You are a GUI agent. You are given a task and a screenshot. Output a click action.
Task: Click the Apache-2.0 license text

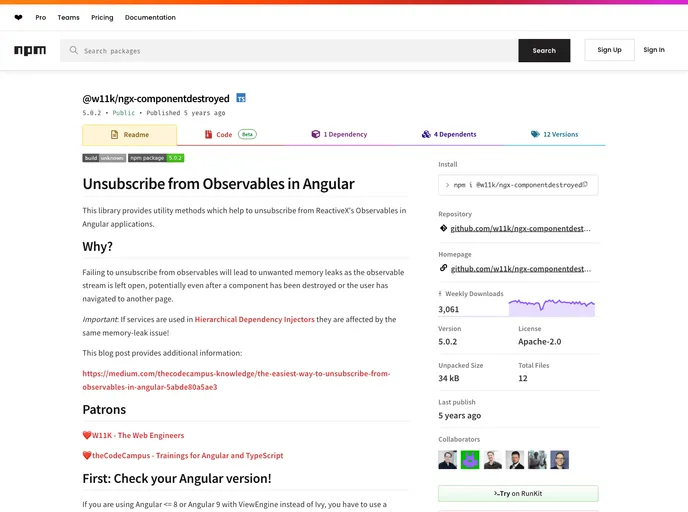(540, 342)
